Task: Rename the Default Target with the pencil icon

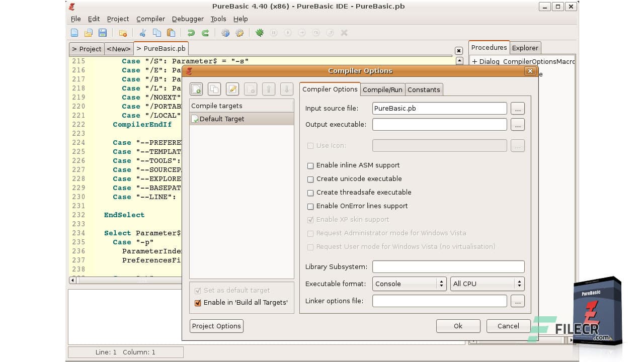Action: tap(232, 89)
